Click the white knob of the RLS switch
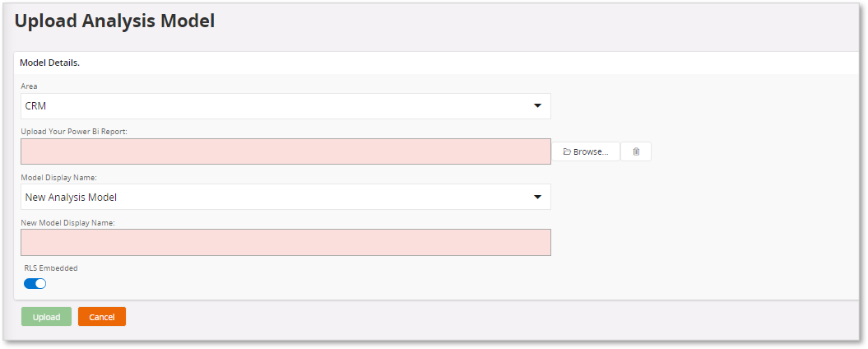The width and height of the screenshot is (868, 349). (x=40, y=284)
